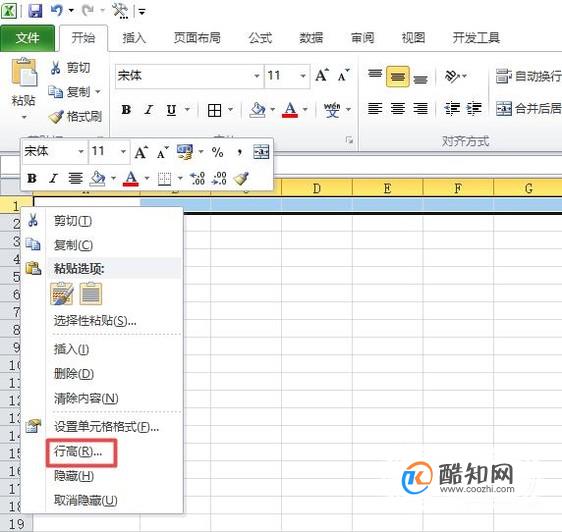Open the ribbon font size dropdown
562x532 pixels.
click(303, 76)
